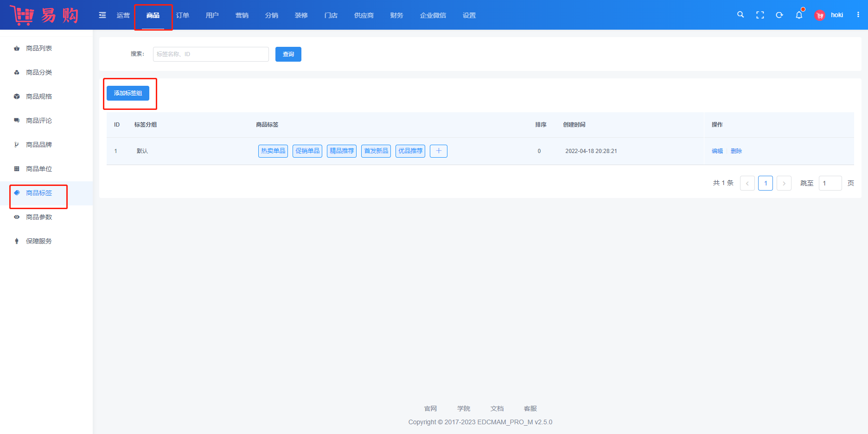Click the 编辑 link for the 默认 group

pyautogui.click(x=717, y=151)
